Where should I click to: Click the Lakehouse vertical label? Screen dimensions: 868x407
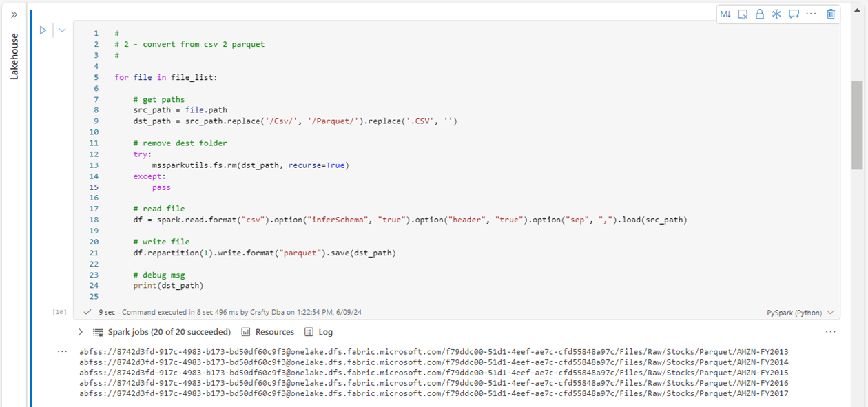(14, 56)
